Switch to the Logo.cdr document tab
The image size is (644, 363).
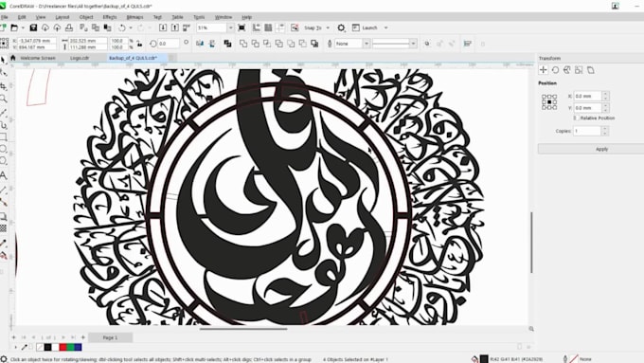click(x=80, y=58)
